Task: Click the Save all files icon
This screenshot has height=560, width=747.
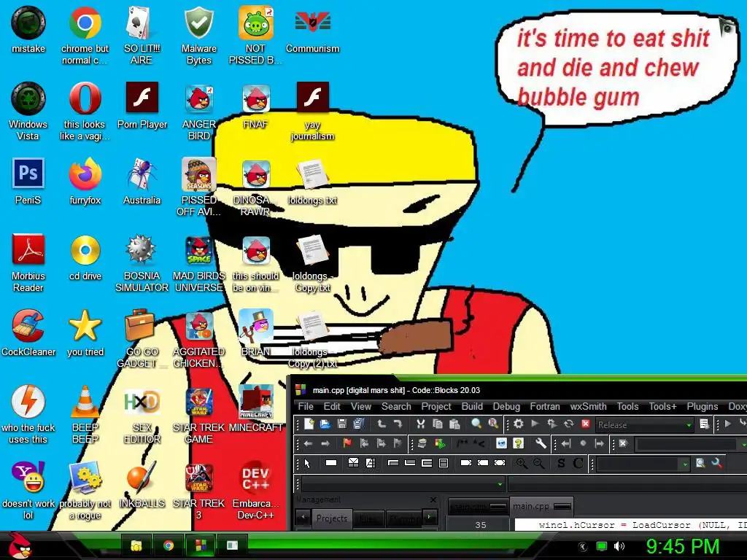Action: (359, 424)
